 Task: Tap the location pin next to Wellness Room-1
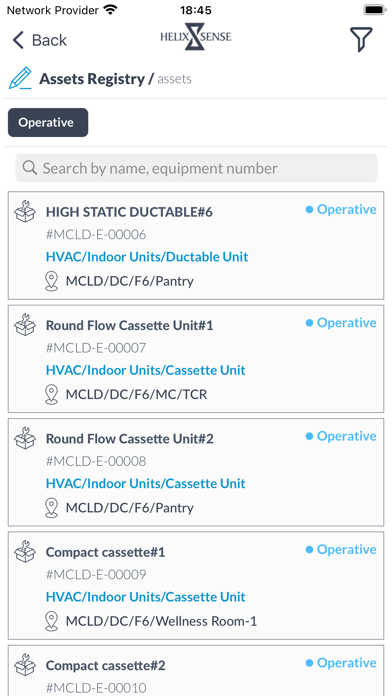(x=52, y=621)
